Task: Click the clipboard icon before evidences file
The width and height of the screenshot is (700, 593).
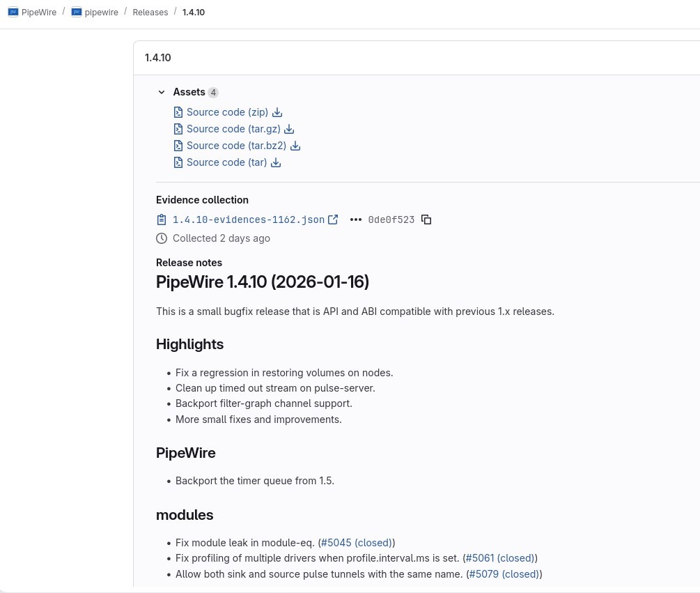Action: (161, 220)
